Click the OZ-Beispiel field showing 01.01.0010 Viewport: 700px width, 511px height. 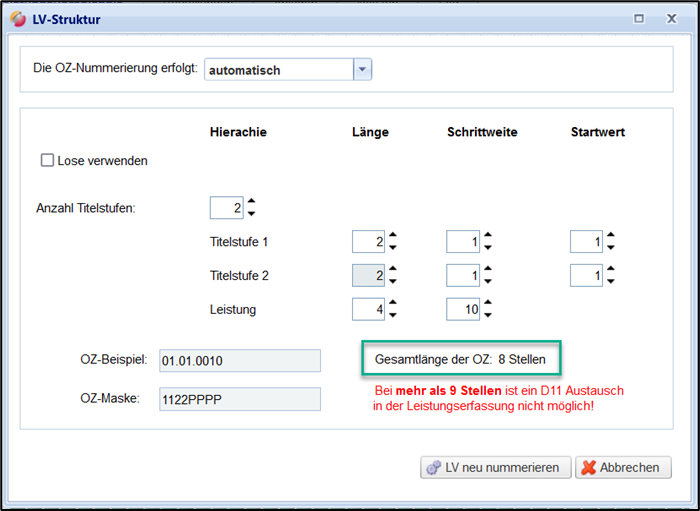click(x=238, y=360)
